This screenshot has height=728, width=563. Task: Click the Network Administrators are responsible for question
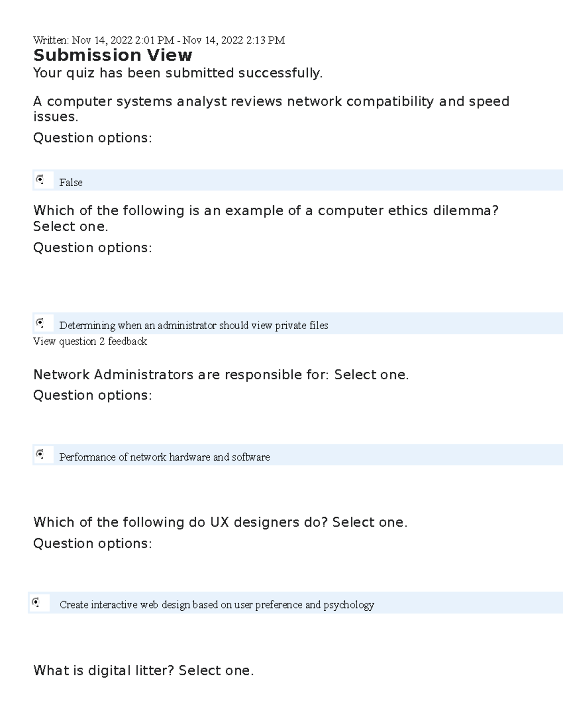[221, 375]
